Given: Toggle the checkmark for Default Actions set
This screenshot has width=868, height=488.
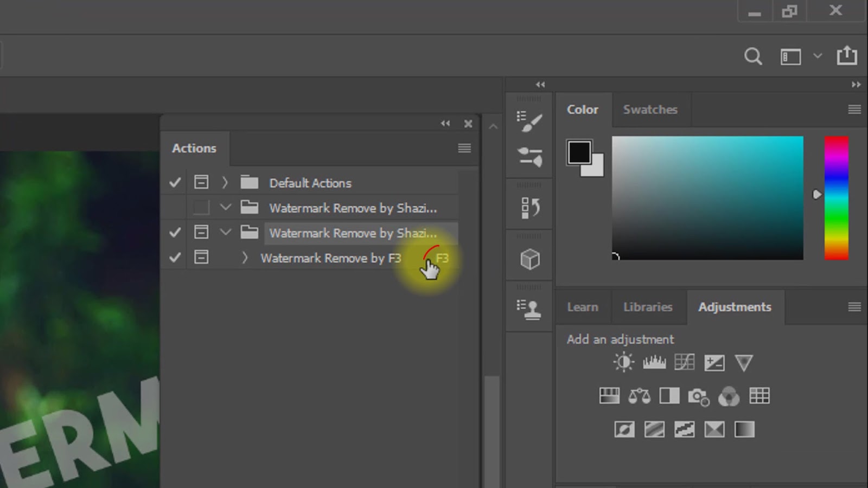Looking at the screenshot, I should 175,183.
